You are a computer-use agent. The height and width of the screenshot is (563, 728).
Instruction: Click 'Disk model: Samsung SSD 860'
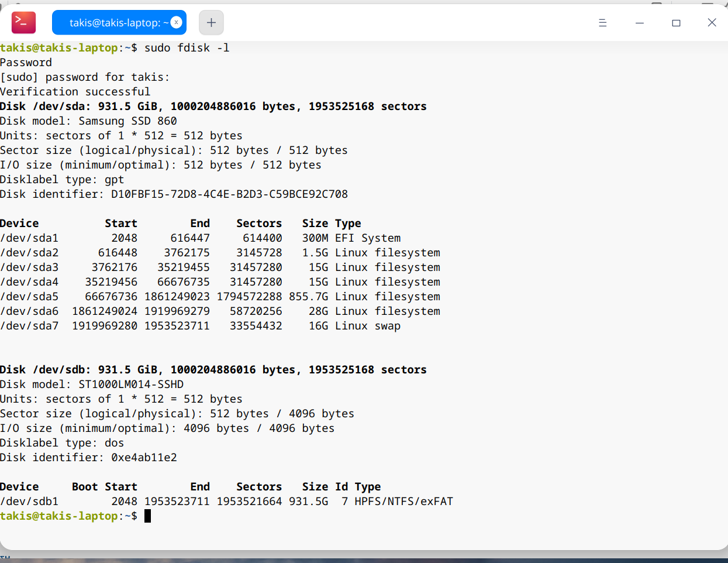point(88,121)
